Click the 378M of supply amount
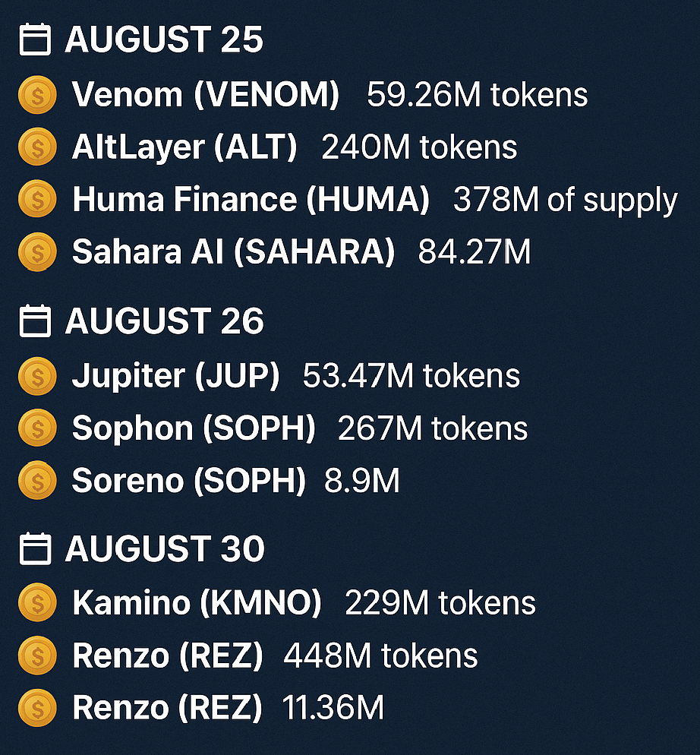The height and width of the screenshot is (755, 700). click(565, 201)
